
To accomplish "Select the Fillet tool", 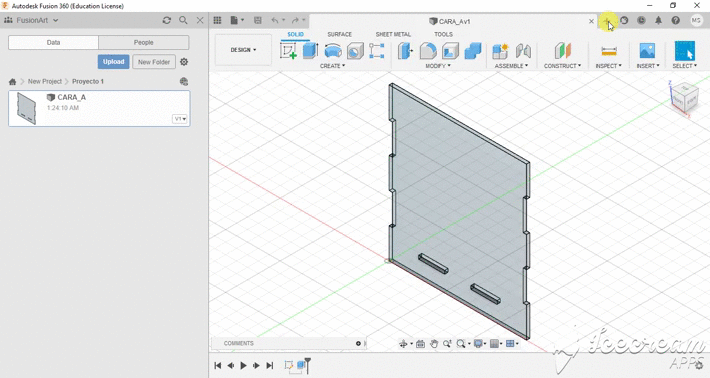I will 428,51.
